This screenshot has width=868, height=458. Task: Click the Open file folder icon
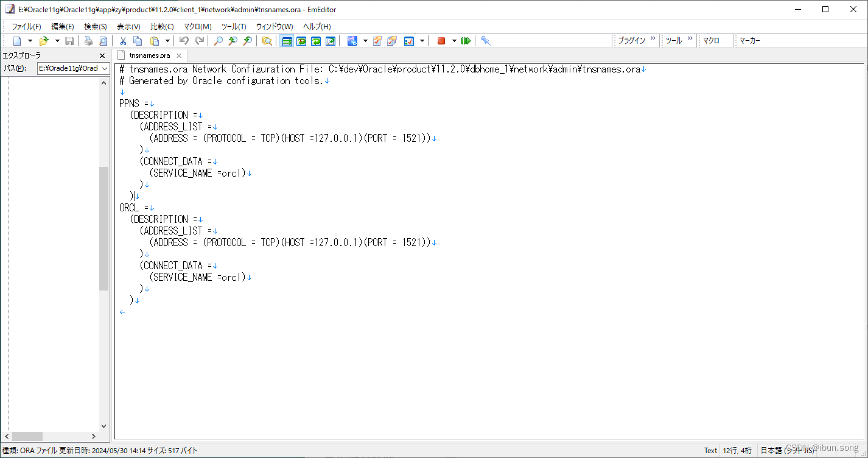coord(44,41)
